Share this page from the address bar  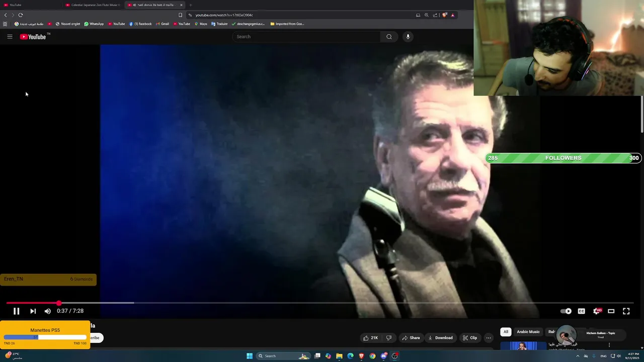(435, 15)
